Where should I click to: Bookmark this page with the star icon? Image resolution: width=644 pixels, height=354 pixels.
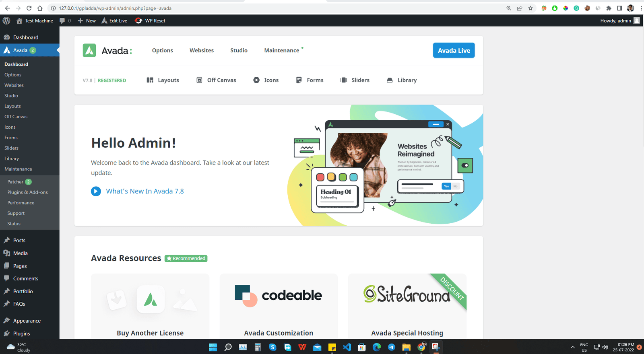pyautogui.click(x=530, y=8)
